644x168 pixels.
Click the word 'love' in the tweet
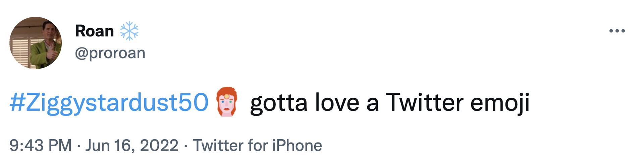(337, 102)
